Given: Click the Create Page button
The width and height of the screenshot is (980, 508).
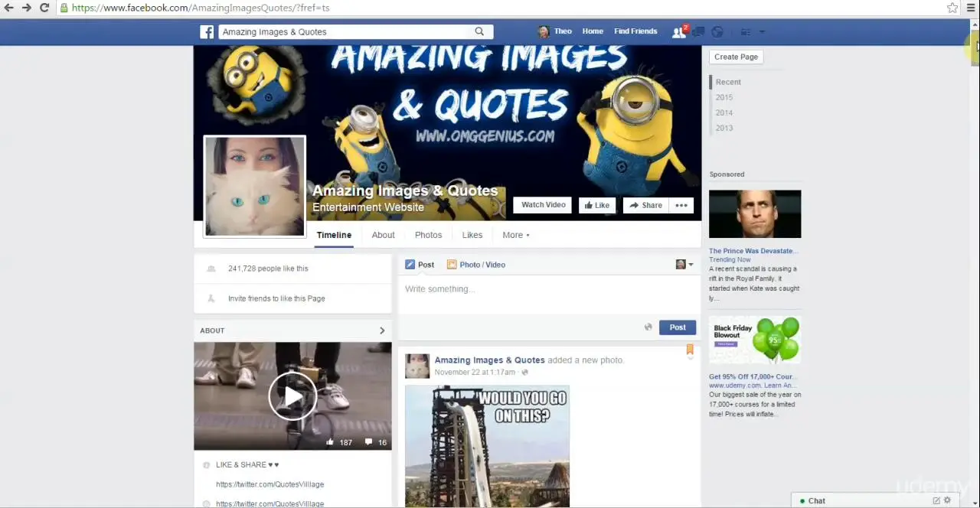Looking at the screenshot, I should point(736,57).
